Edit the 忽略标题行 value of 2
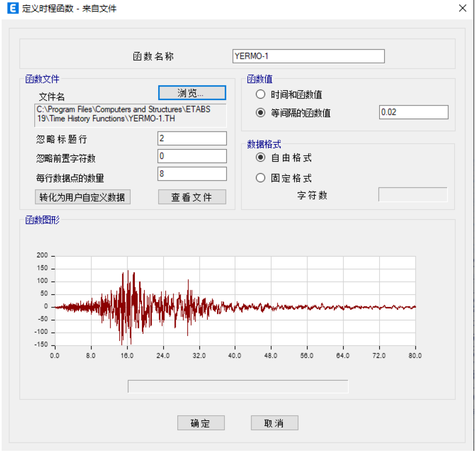This screenshot has height=453, width=476. [191, 138]
